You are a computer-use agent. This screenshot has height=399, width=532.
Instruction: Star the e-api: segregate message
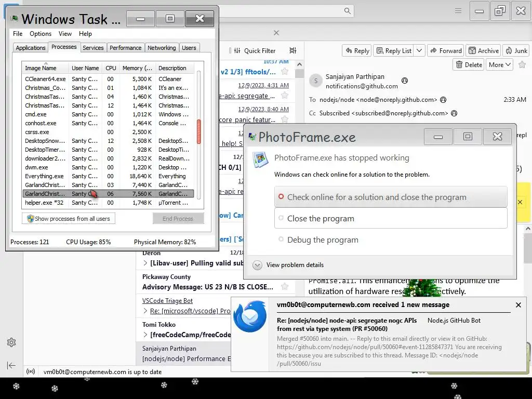pos(285,96)
